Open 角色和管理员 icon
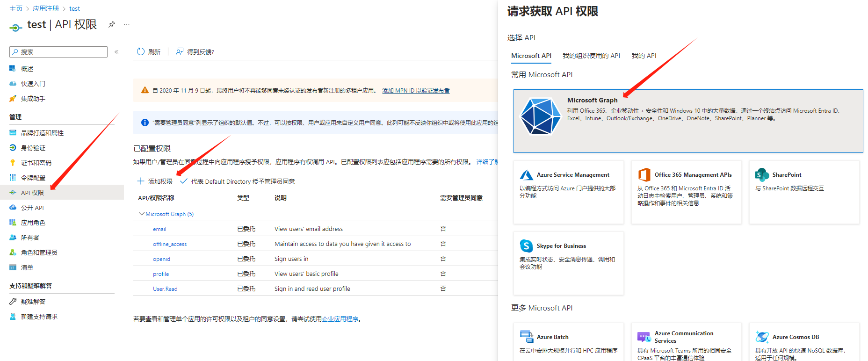 pyautogui.click(x=13, y=253)
